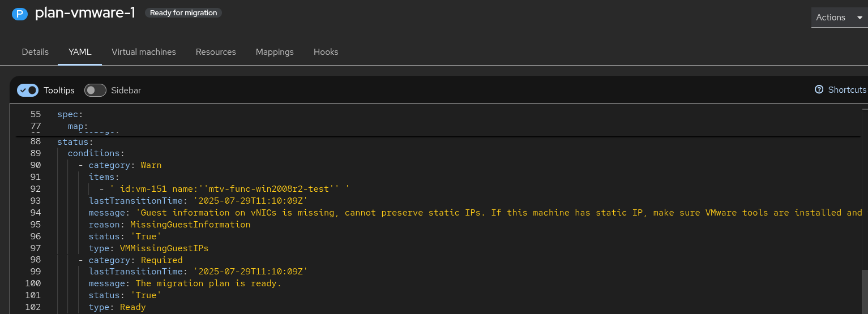Jump to sticky 'map:' line 77
Screen dimensions: 868x314
(78, 126)
